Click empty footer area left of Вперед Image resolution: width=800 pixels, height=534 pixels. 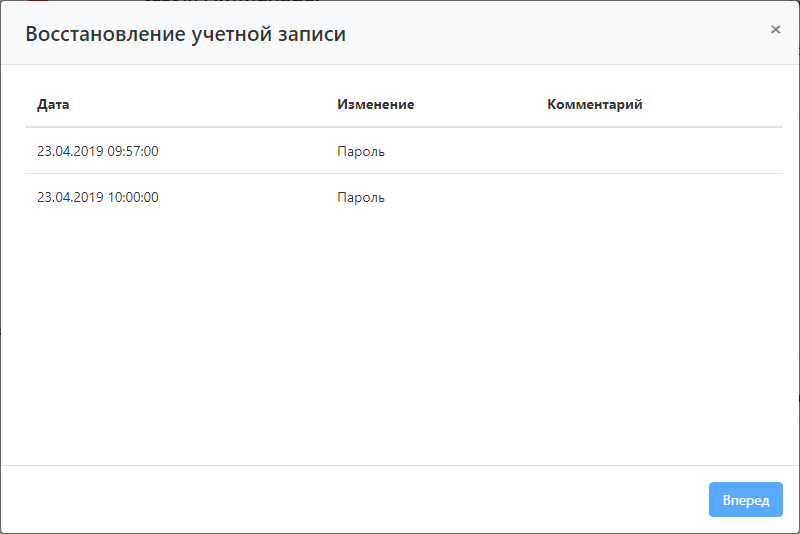pos(350,499)
